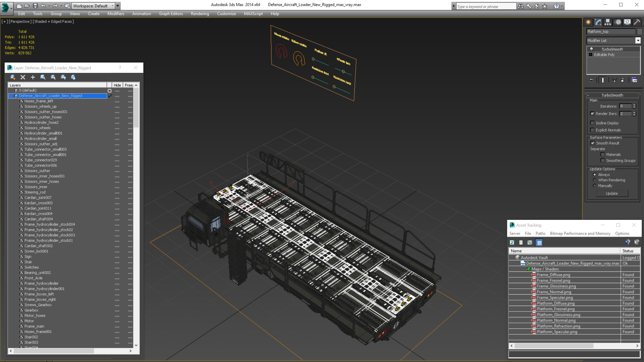Enable the Isoline Display checkbox

[592, 123]
